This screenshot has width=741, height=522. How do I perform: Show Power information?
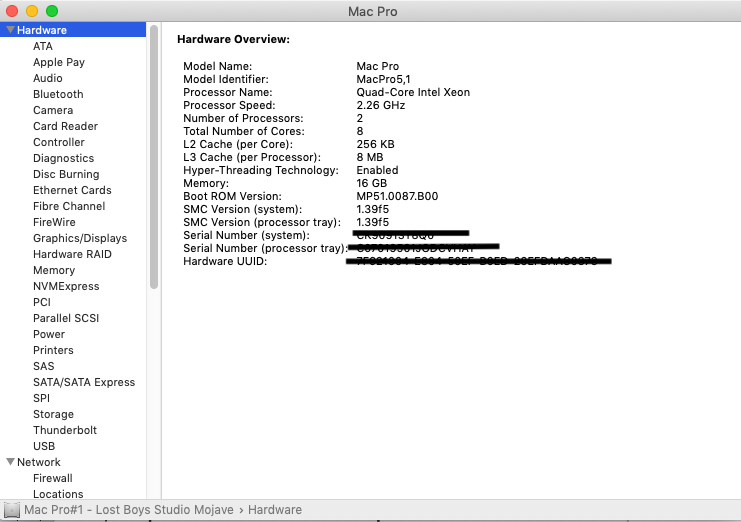(x=49, y=334)
